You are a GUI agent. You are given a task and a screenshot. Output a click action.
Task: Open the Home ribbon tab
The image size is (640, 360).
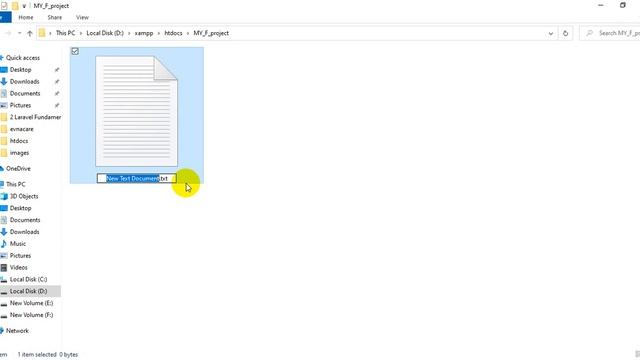(x=26, y=18)
